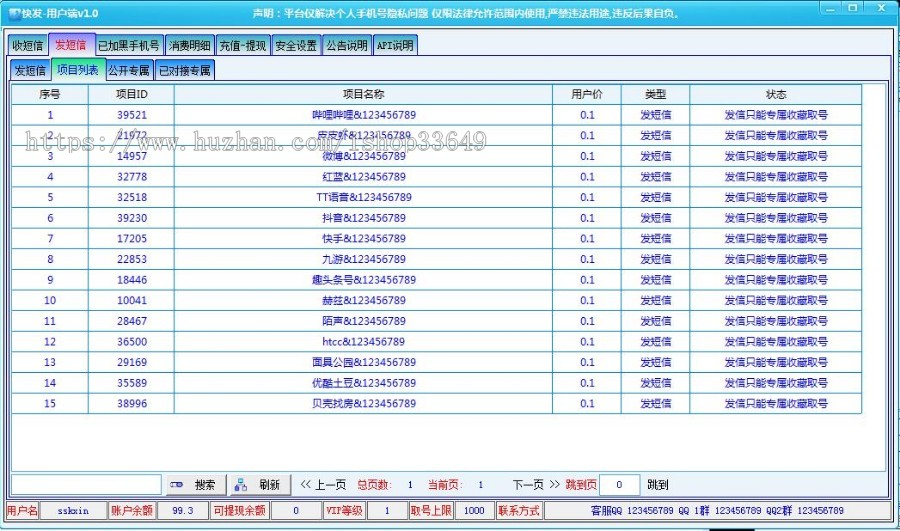Viewport: 900px width, 531px height.
Task: Click the 发短信 type cell of row 12
Action: click(x=655, y=342)
